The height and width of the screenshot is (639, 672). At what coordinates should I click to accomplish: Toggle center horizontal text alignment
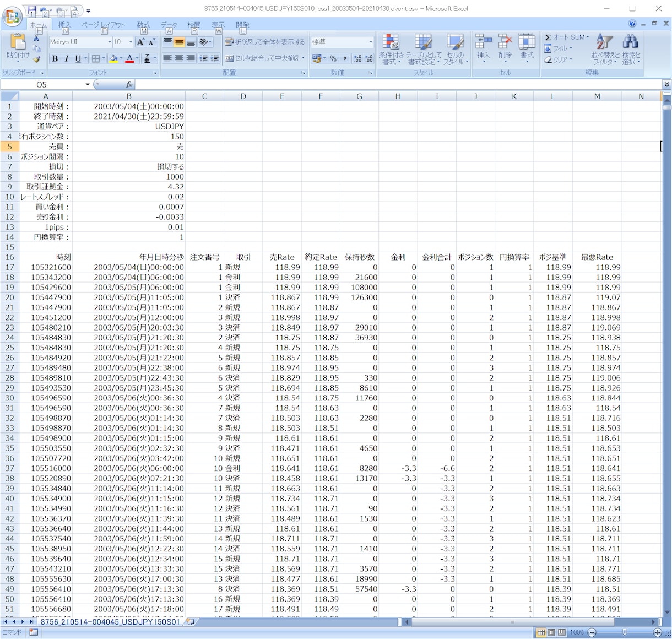[179, 58]
